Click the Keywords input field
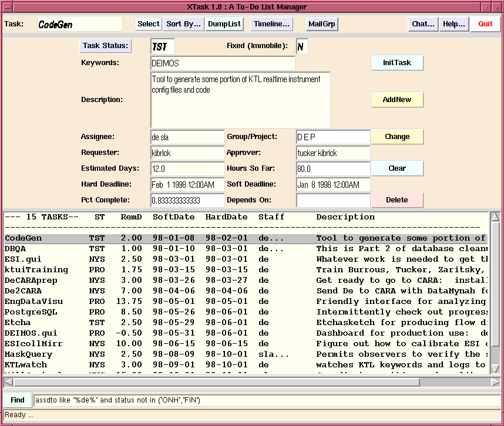The width and height of the screenshot is (504, 426). (223, 63)
